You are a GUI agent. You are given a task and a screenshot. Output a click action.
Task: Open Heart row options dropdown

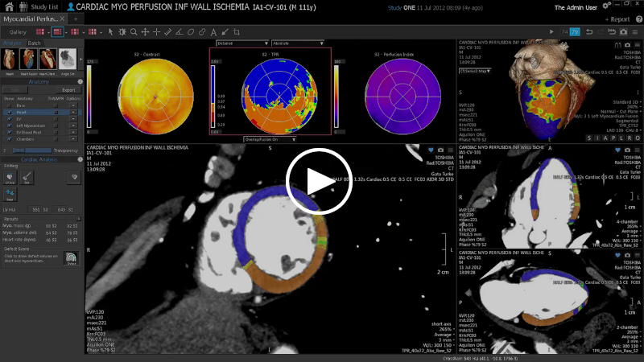[73, 112]
